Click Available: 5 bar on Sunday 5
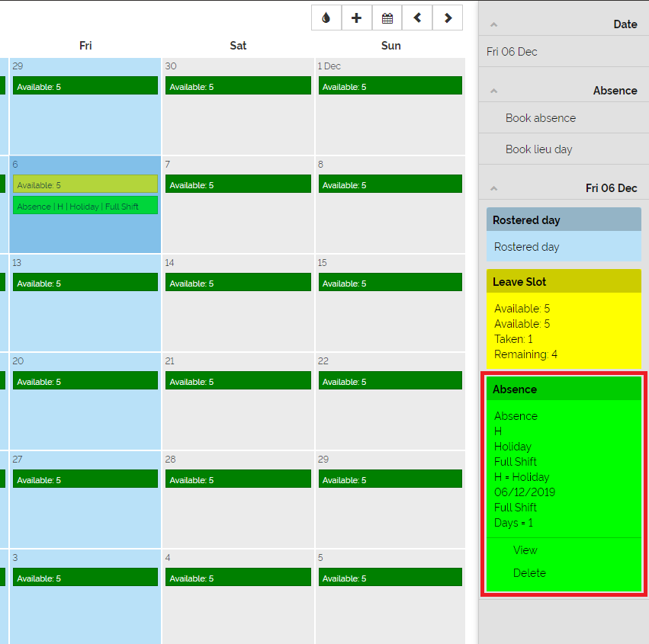Screen dimensions: 649x644 coord(390,578)
